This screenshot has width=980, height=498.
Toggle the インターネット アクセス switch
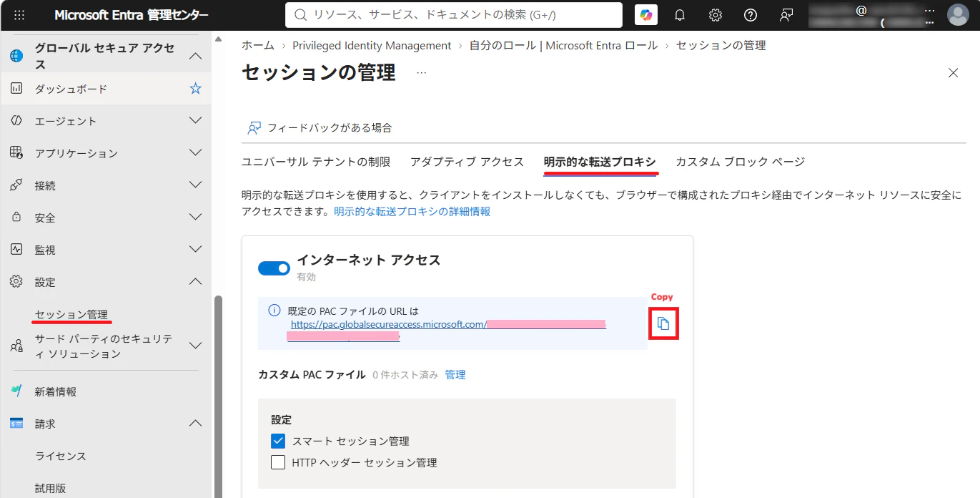274,268
